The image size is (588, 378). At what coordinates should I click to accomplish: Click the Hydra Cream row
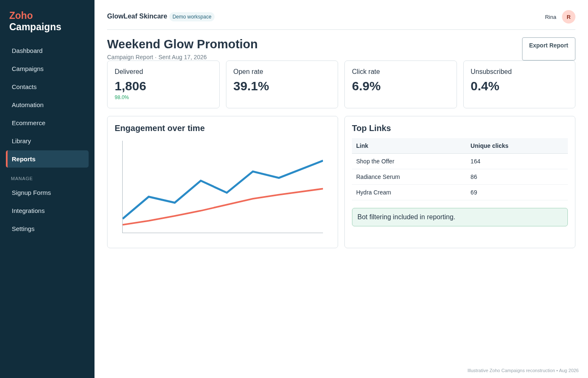pos(460,192)
